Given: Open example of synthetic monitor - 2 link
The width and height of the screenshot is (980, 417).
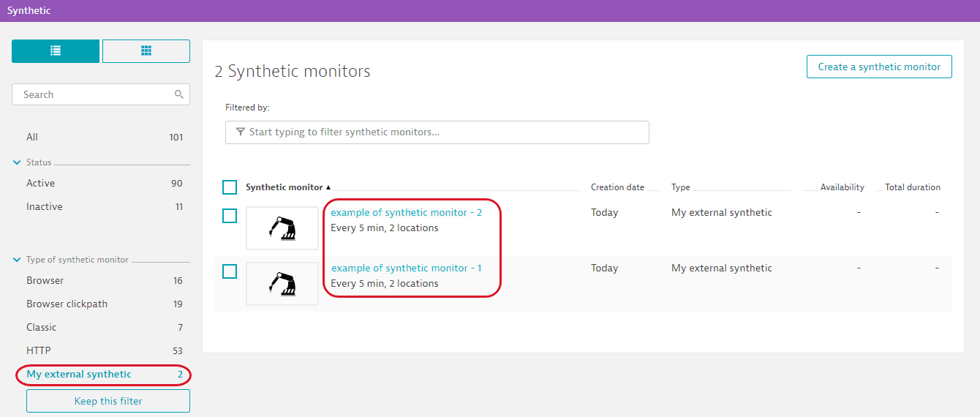Looking at the screenshot, I should pos(406,213).
